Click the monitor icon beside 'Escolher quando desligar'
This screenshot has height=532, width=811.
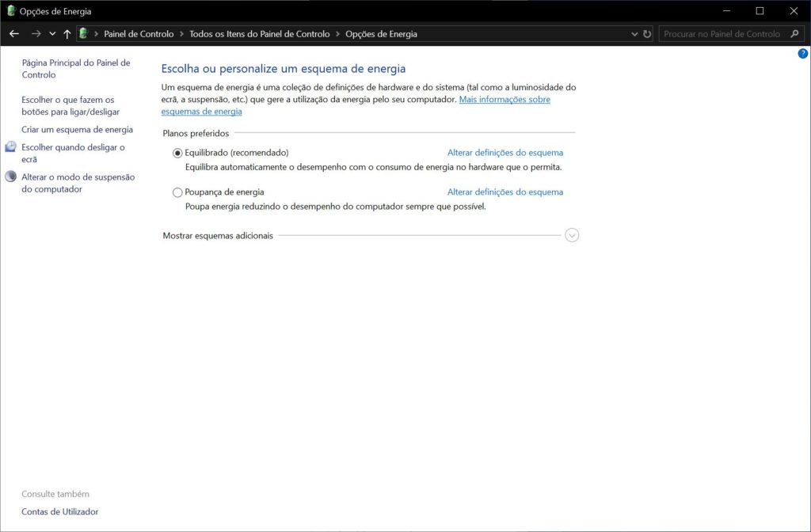(10, 147)
